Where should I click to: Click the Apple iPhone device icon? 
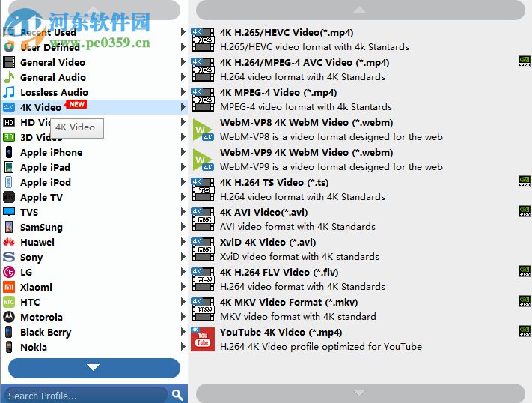[9, 152]
